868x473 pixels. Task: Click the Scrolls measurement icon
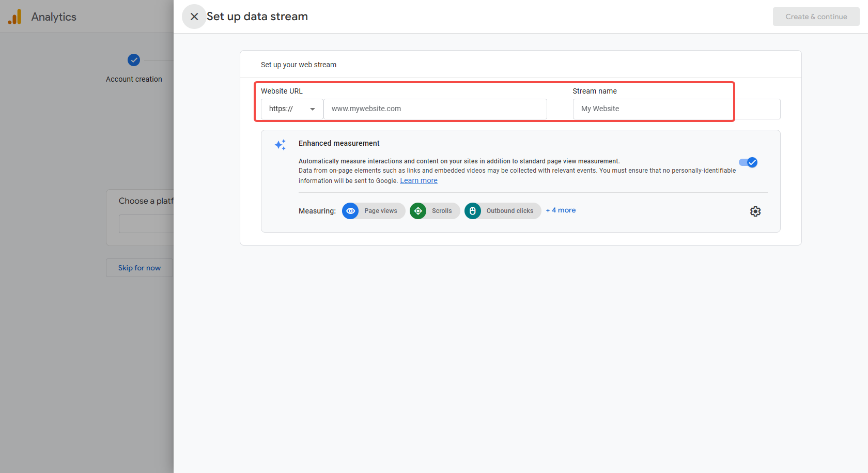coord(418,211)
